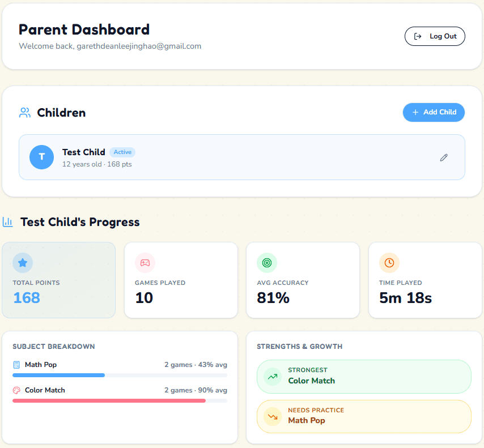Click the Strongest Color Match card

tap(364, 376)
